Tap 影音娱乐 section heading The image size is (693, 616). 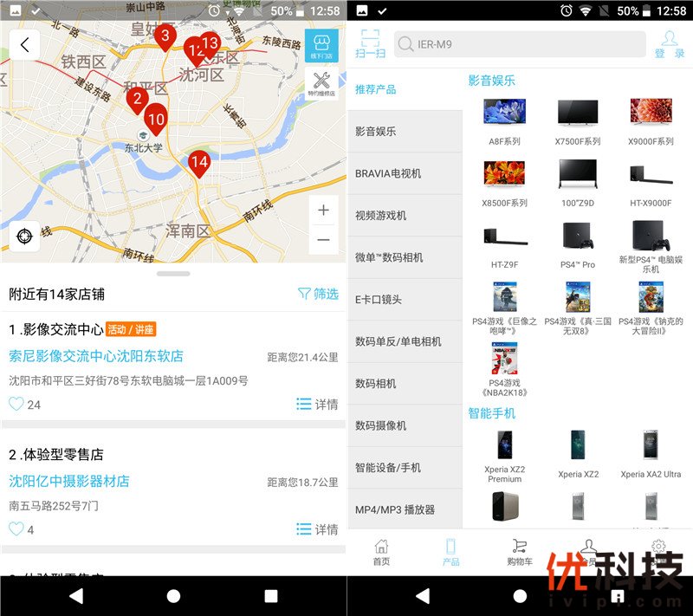(x=491, y=81)
